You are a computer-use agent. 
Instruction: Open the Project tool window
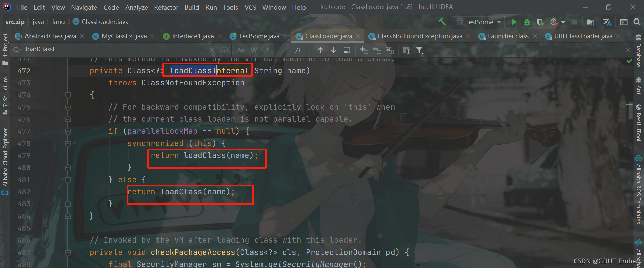click(5, 49)
